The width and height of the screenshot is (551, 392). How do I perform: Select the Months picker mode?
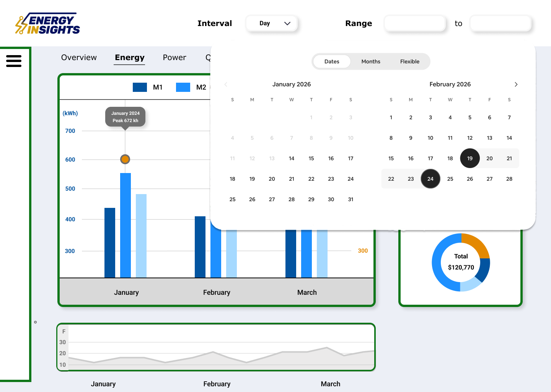point(371,61)
